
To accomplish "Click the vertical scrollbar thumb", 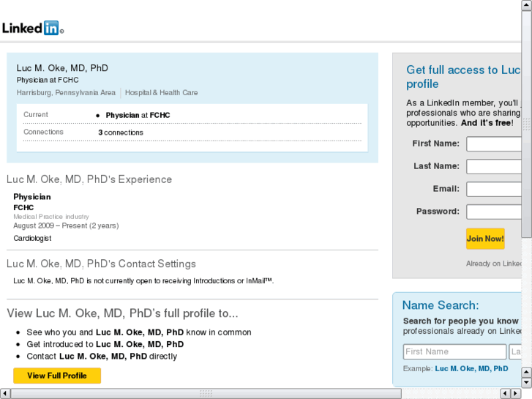I will [x=527, y=124].
